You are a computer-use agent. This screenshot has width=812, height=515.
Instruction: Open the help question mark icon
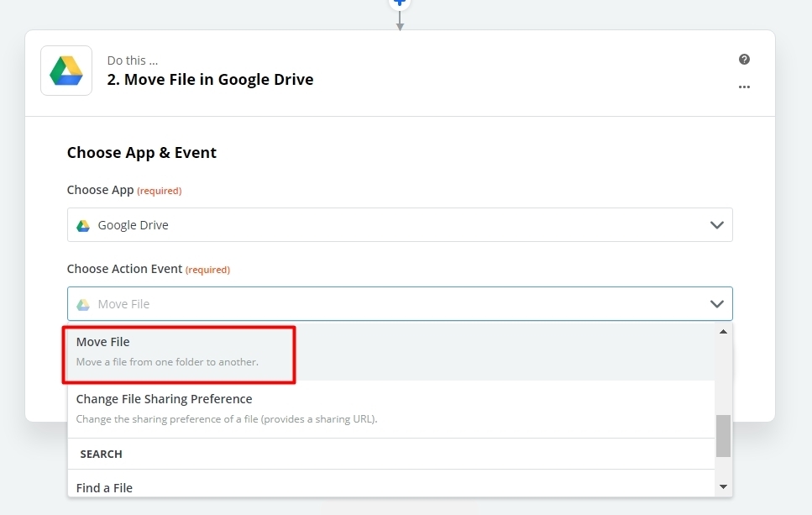(x=744, y=59)
